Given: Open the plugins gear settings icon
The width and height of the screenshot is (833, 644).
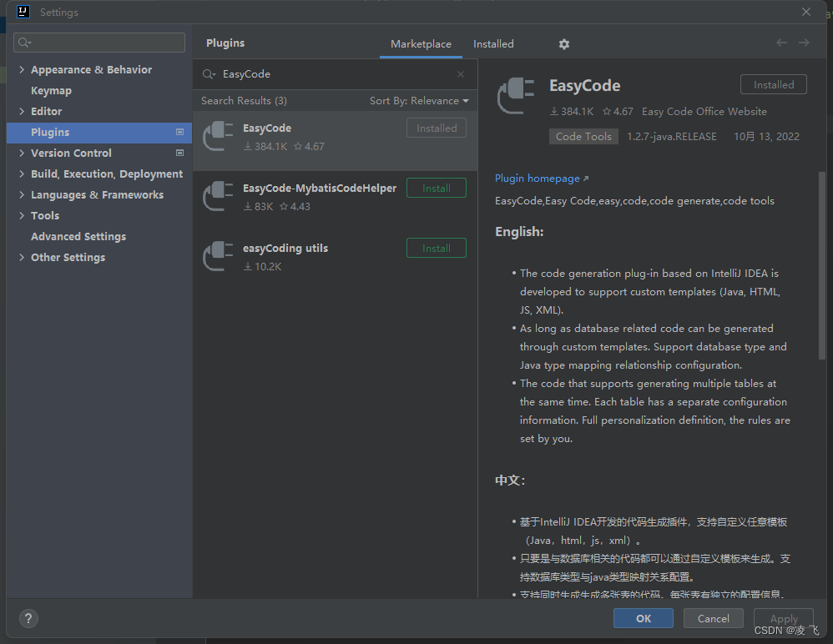Looking at the screenshot, I should [x=563, y=44].
